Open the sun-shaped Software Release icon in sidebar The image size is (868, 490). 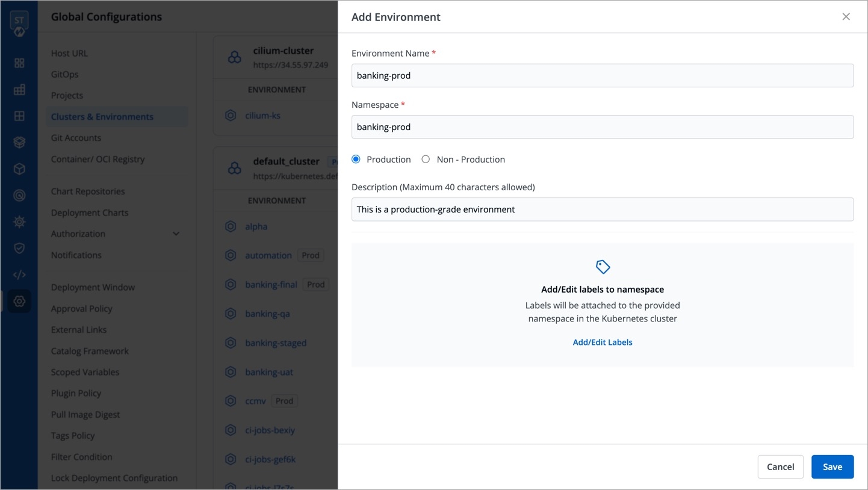point(19,222)
